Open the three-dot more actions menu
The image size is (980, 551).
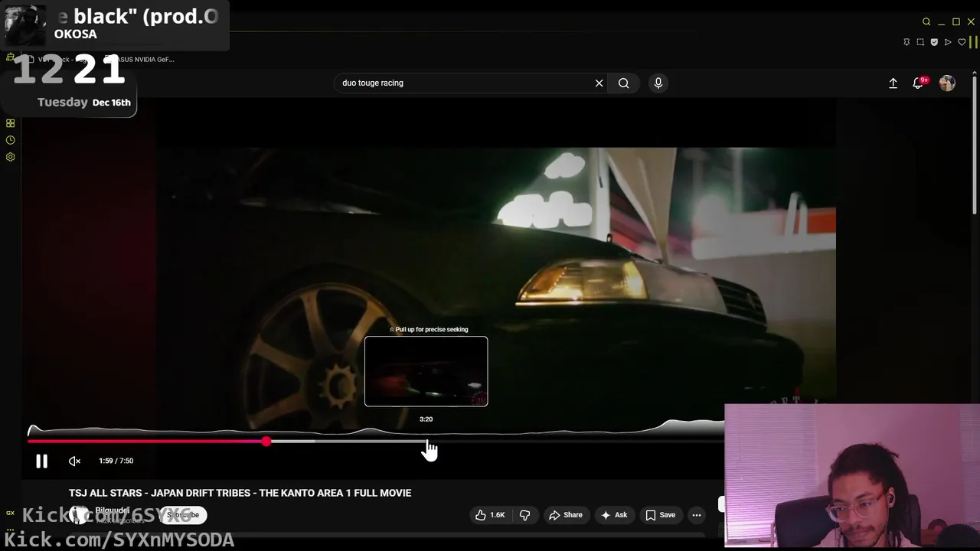pos(697,515)
